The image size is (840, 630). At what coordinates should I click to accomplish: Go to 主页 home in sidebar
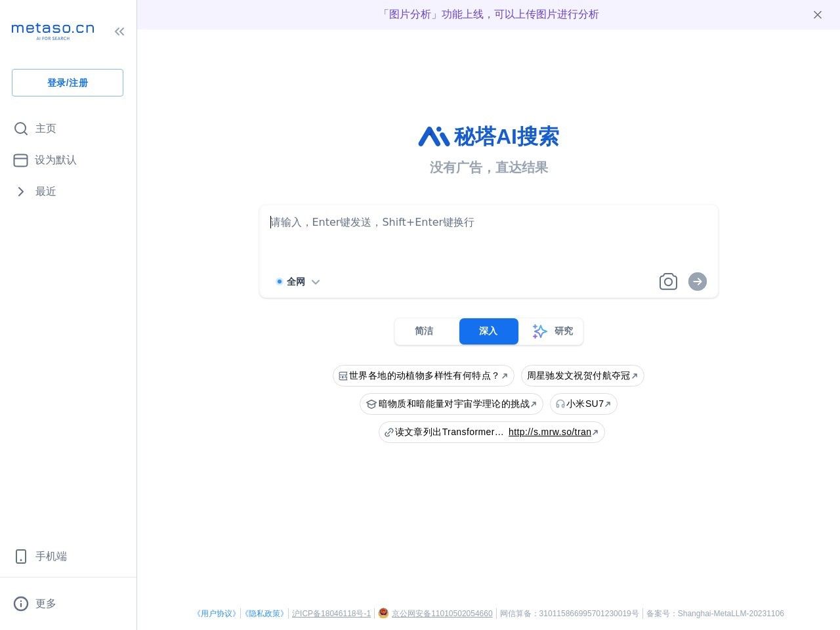[35, 129]
